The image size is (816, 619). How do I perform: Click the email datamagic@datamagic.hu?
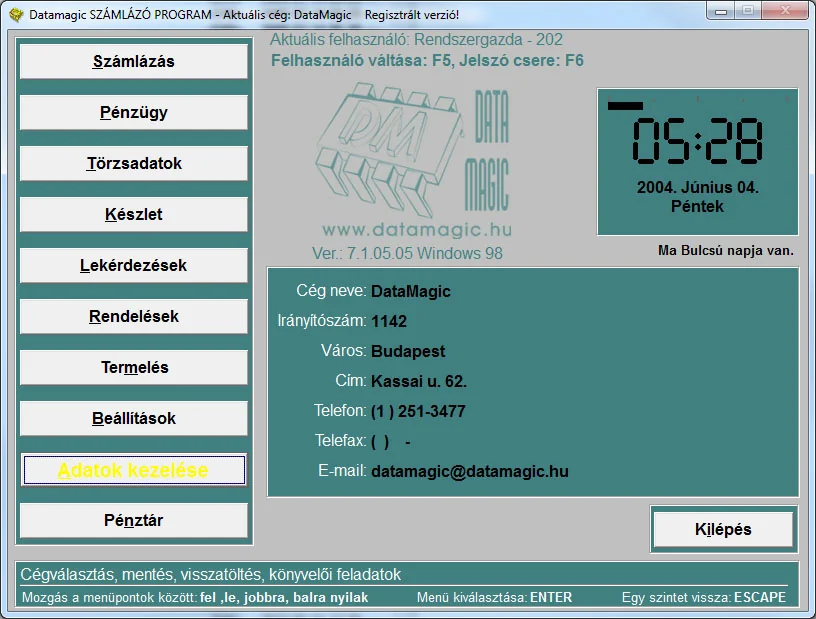[470, 472]
